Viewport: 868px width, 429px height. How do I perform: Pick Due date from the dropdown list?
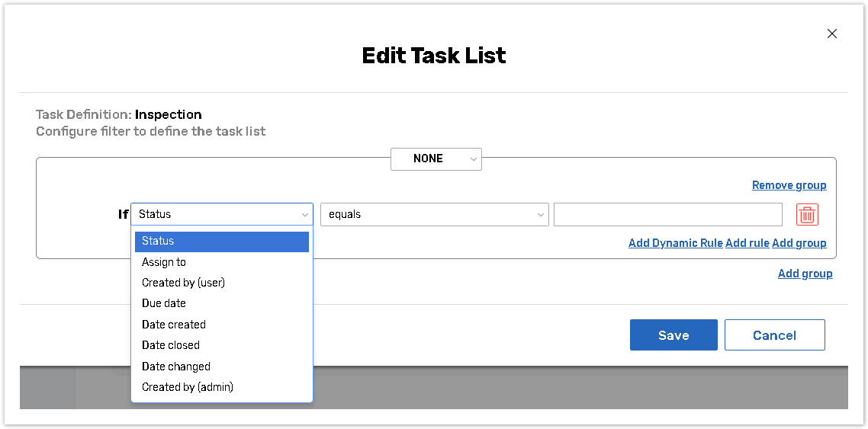pos(164,303)
